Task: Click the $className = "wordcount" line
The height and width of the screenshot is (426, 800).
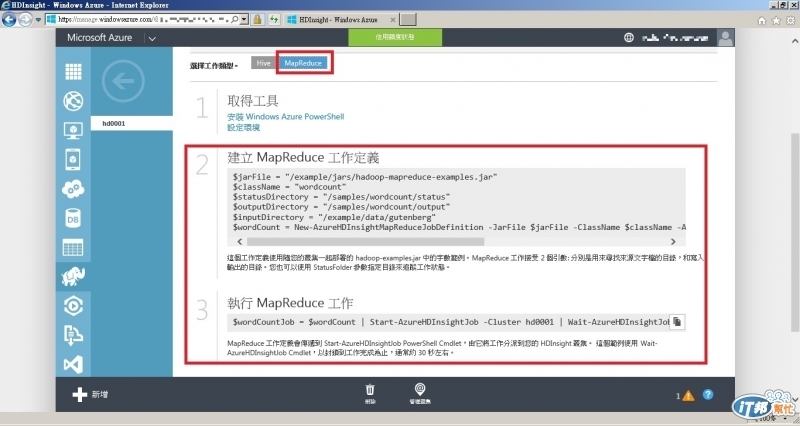Action: (290, 187)
